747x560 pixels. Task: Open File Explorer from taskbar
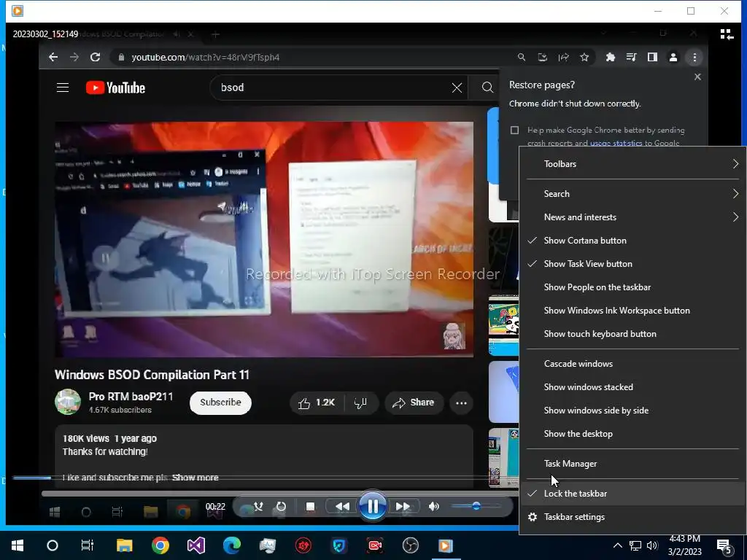coord(124,545)
